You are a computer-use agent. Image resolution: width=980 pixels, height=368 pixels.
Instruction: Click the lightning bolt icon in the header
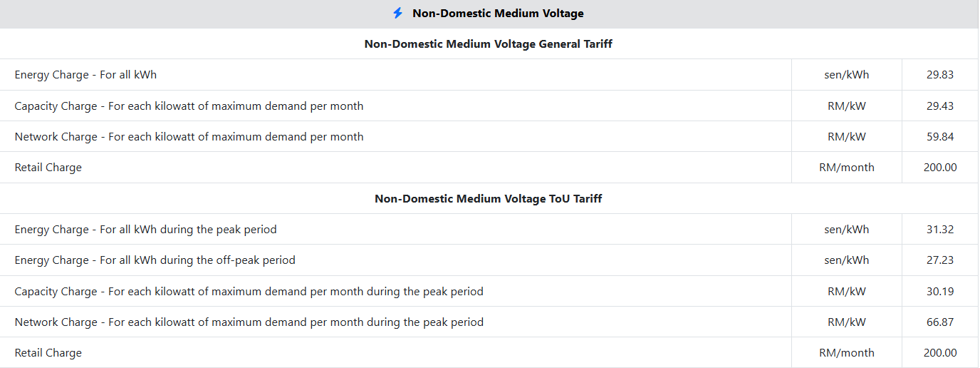(x=397, y=14)
